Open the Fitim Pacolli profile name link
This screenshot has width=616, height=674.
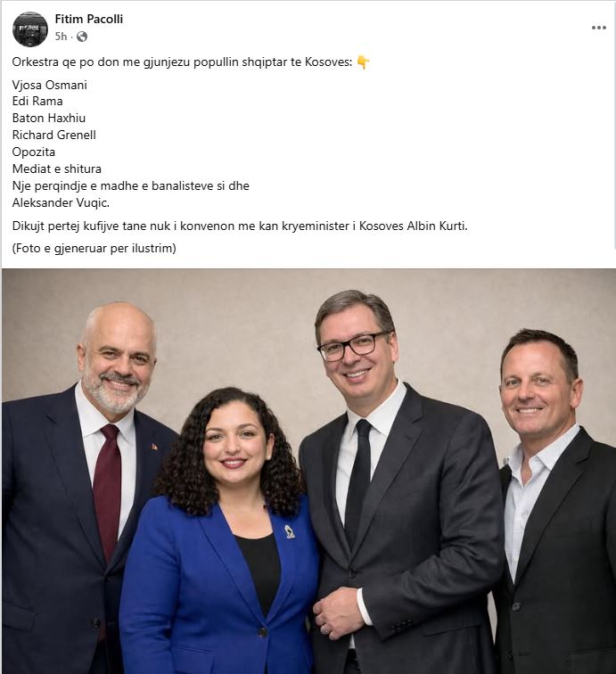[x=89, y=19]
